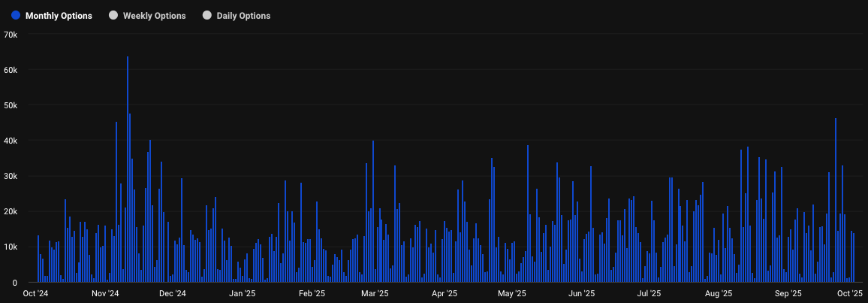Click the Sep '25 x-axis label

click(x=788, y=293)
